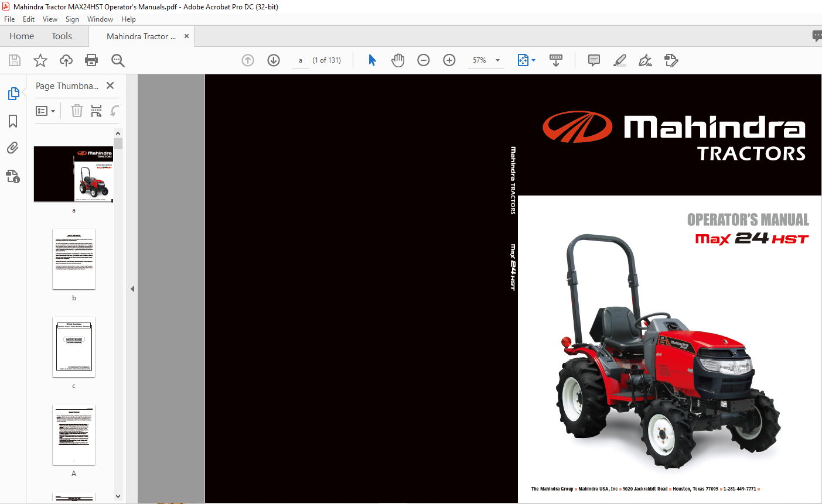
Task: Click the thumbnail panel scrollbar thumb
Action: [118, 144]
